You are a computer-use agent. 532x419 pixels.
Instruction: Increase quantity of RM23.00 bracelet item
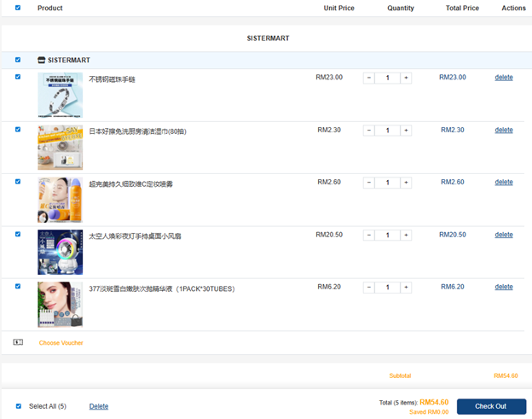(x=406, y=78)
